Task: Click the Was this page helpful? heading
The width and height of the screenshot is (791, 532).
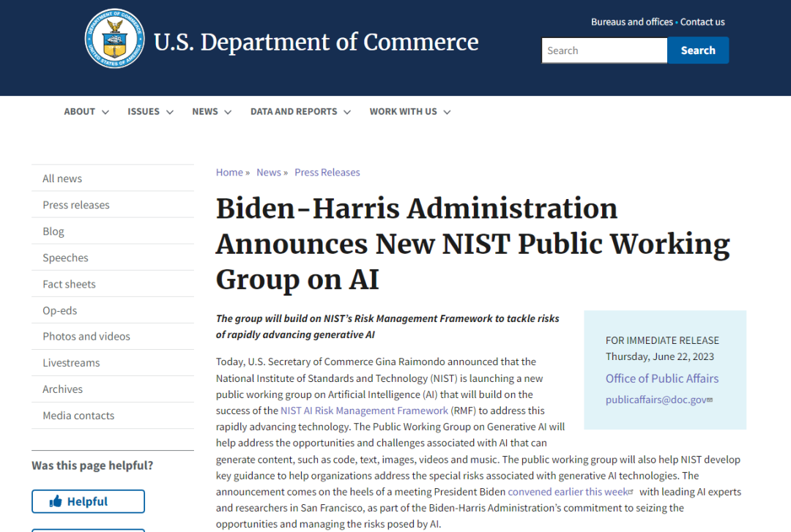Action: pyautogui.click(x=92, y=465)
